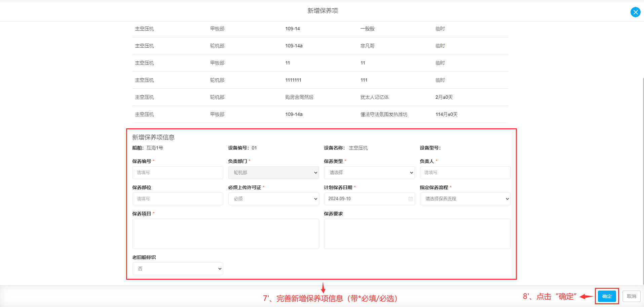Image resolution: width=644 pixels, height=307 pixels.
Task: Click the 设备名称 value 主空压机
Action: 358,148
